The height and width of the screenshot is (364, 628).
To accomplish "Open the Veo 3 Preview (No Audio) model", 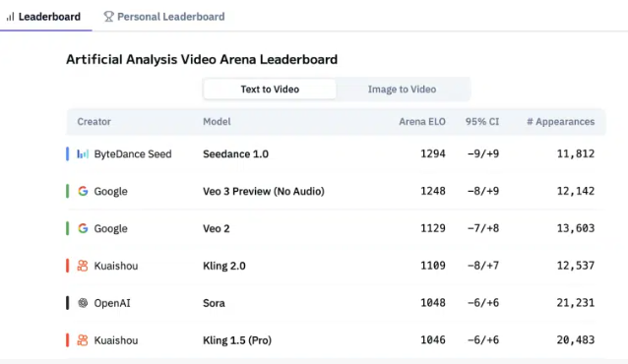I will click(264, 191).
